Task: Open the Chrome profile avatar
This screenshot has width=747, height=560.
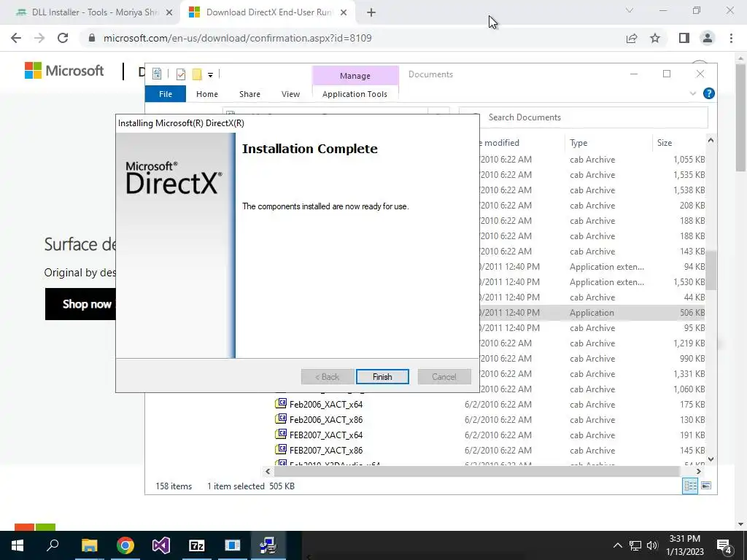Action: [x=708, y=38]
